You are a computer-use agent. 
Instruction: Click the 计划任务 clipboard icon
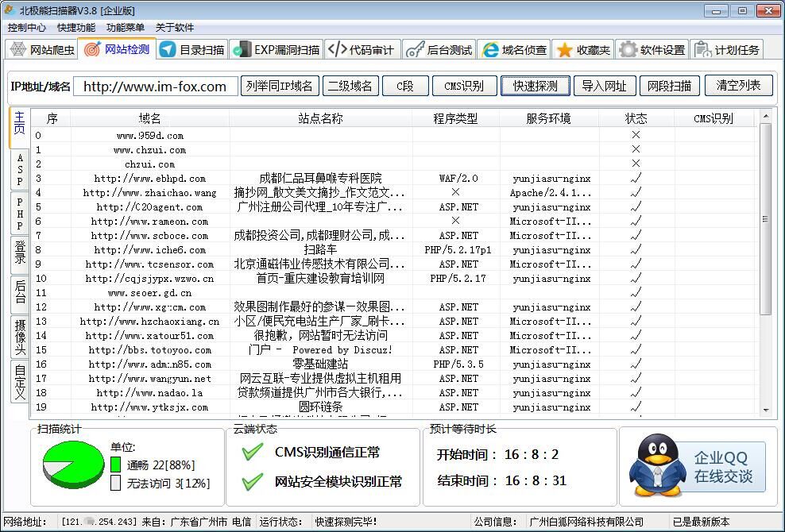pos(702,49)
